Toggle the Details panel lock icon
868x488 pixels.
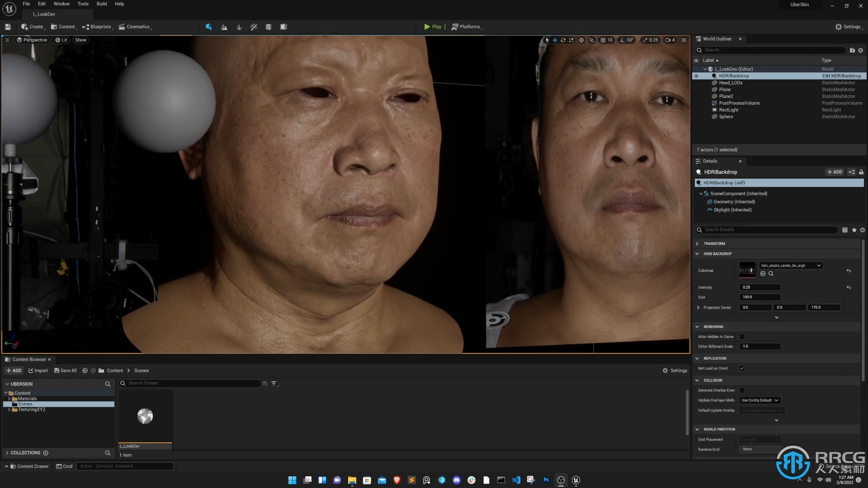(x=861, y=172)
